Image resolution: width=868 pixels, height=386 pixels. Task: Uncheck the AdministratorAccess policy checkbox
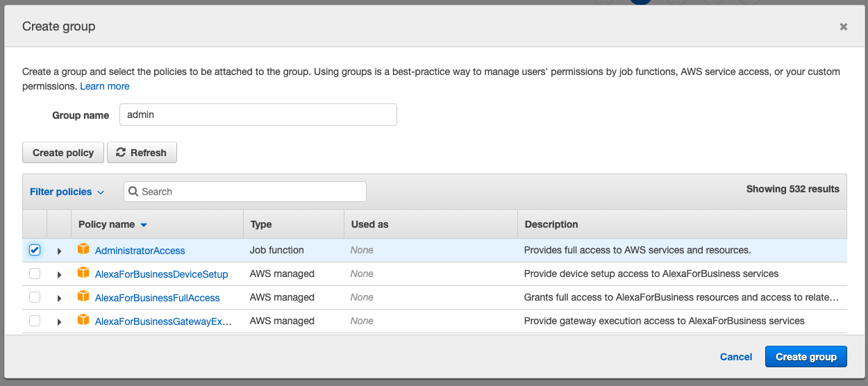(x=35, y=250)
